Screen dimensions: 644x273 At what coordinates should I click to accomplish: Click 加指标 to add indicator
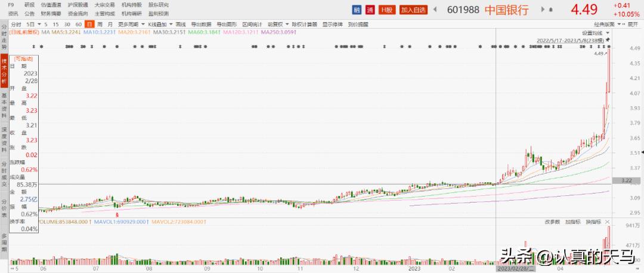(x=572, y=222)
